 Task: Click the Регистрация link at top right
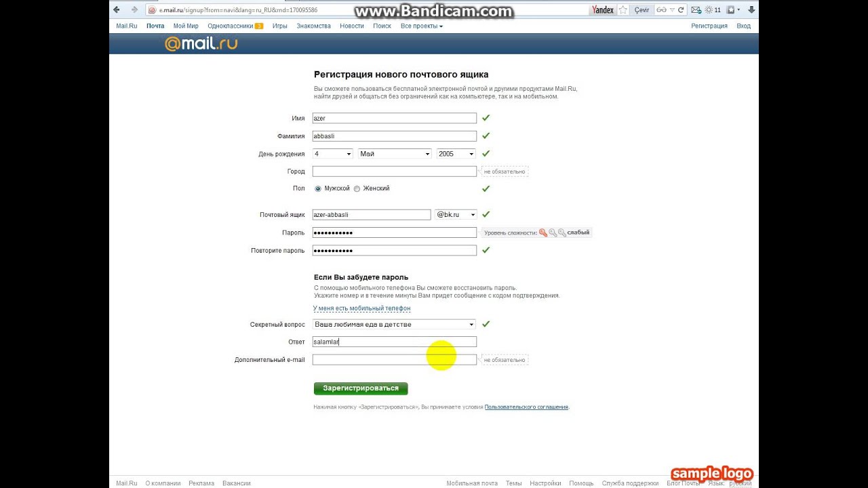coord(709,26)
